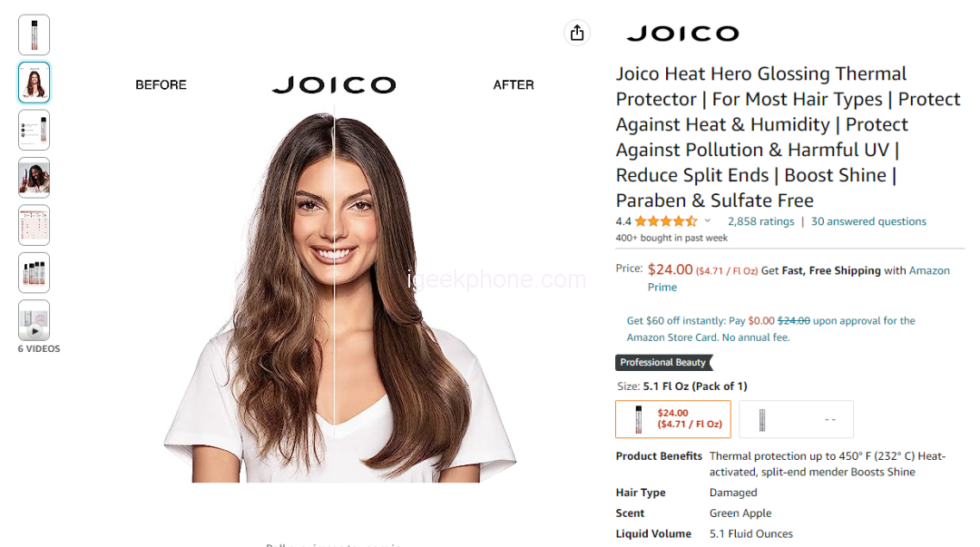Click the star rating icons
This screenshot has height=547, width=980.
(666, 221)
